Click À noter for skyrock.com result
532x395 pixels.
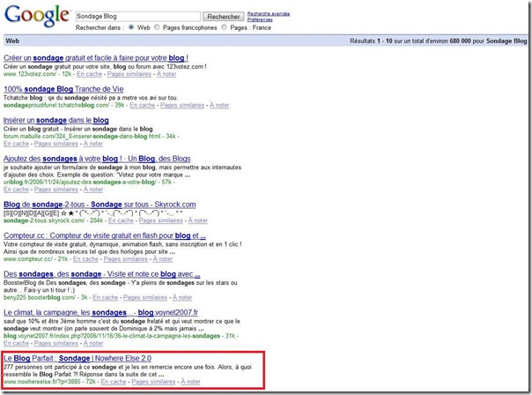tap(198, 220)
